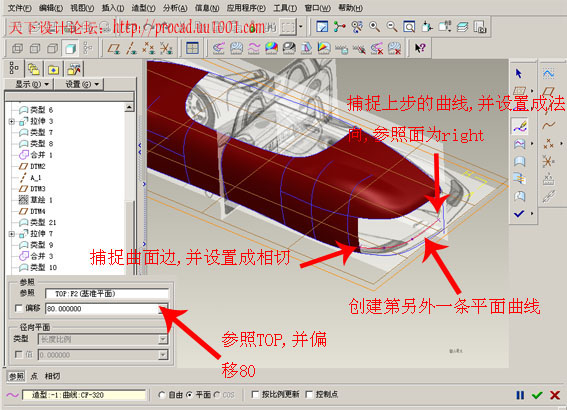The width and height of the screenshot is (567, 410).
Task: Select the shaded display mode cube
Action: click(70, 48)
